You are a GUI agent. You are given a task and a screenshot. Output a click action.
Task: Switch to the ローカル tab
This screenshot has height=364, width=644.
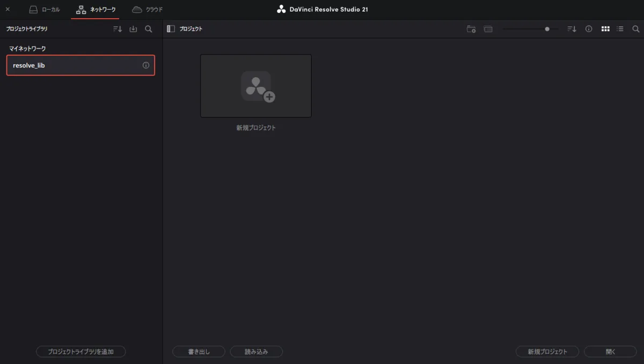pos(44,10)
